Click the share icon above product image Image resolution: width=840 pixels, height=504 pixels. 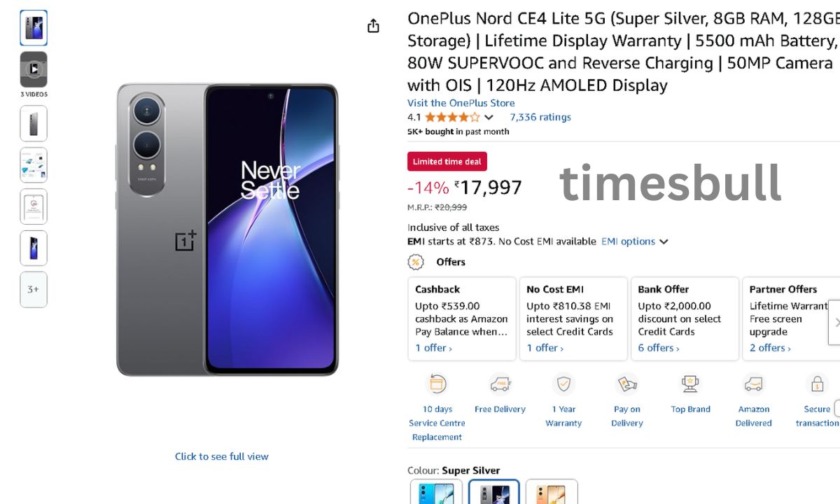click(x=373, y=26)
